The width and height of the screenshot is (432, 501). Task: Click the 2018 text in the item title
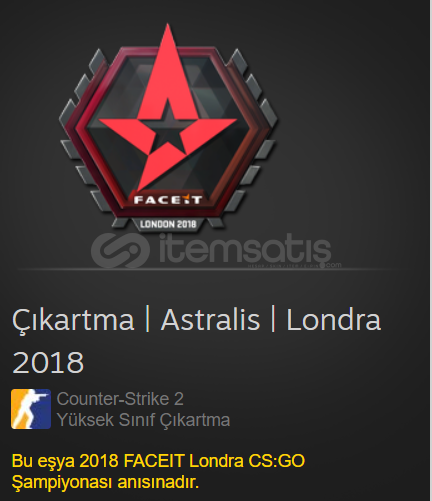(x=48, y=362)
